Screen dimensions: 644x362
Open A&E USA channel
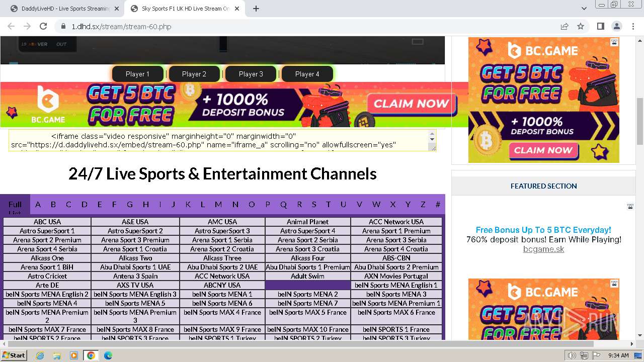pyautogui.click(x=135, y=222)
